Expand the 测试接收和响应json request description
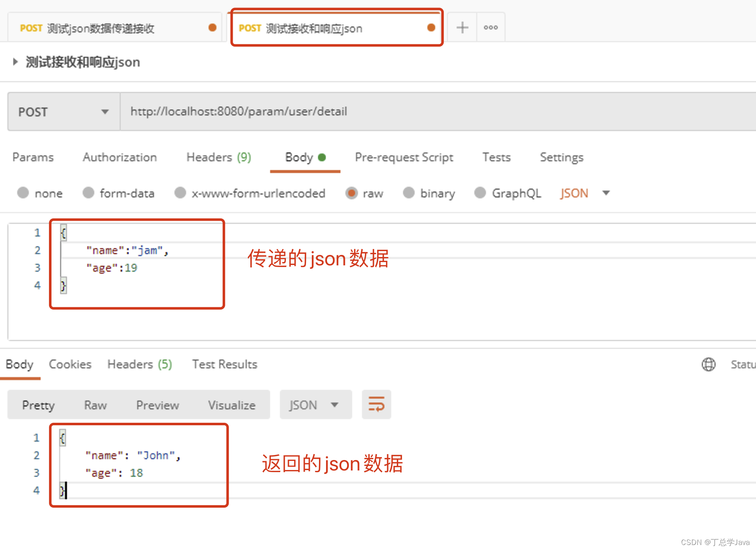 coord(15,62)
